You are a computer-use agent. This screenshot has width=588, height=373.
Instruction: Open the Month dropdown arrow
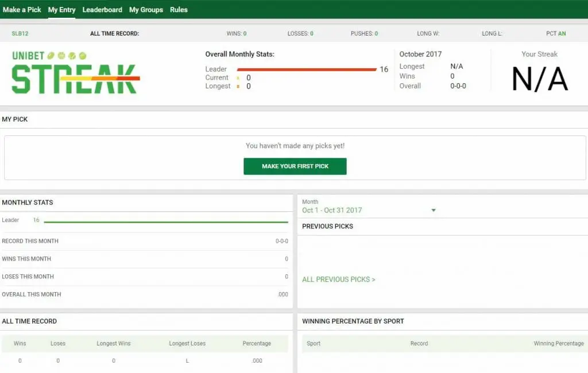point(434,211)
